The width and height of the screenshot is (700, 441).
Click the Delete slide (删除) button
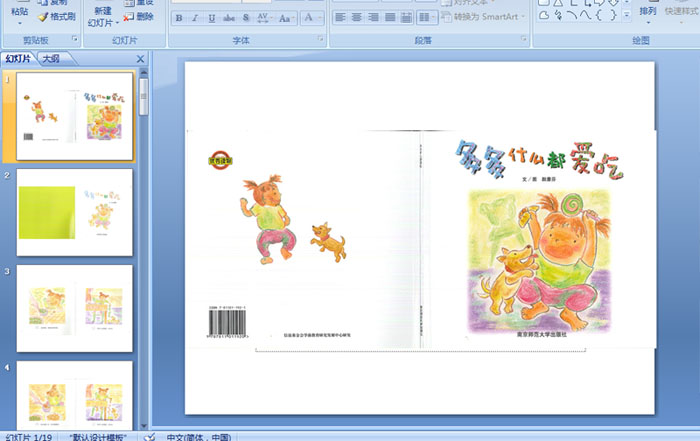click(138, 17)
